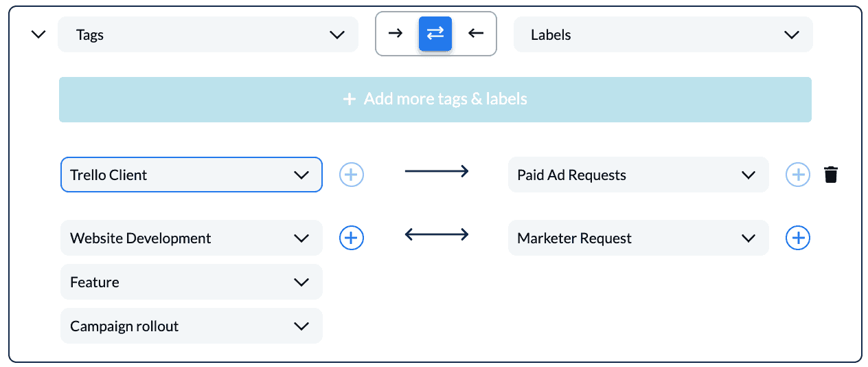Open the Tags field dropdown
Image resolution: width=868 pixels, height=367 pixels.
[x=208, y=34]
